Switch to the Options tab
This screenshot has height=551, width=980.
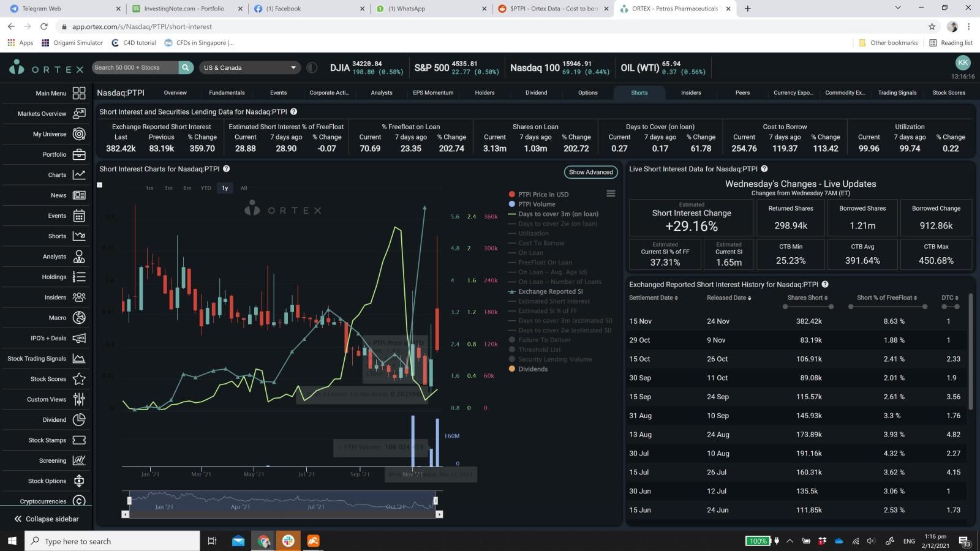(588, 93)
